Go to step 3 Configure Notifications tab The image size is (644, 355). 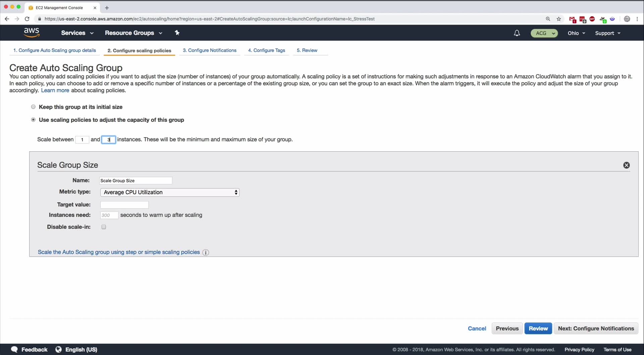tap(210, 50)
